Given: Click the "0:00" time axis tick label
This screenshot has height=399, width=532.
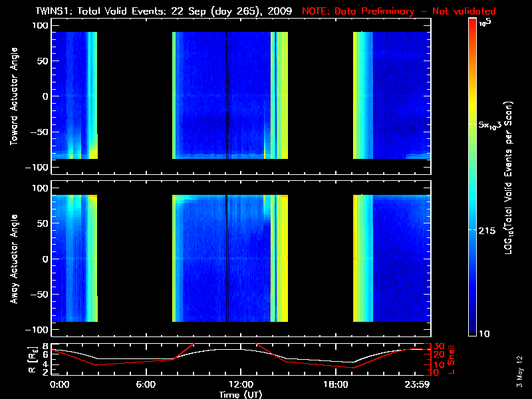Looking at the screenshot, I should point(60,384).
